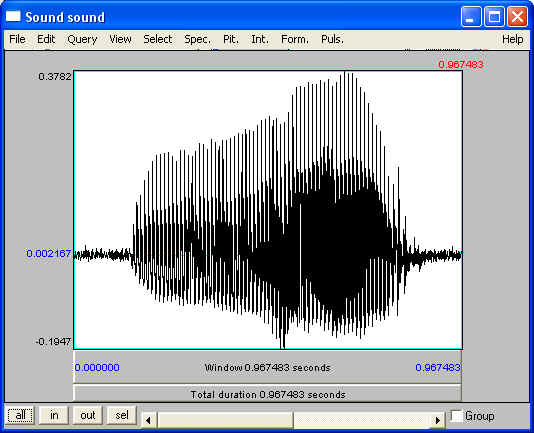Open the View menu

pyautogui.click(x=120, y=39)
